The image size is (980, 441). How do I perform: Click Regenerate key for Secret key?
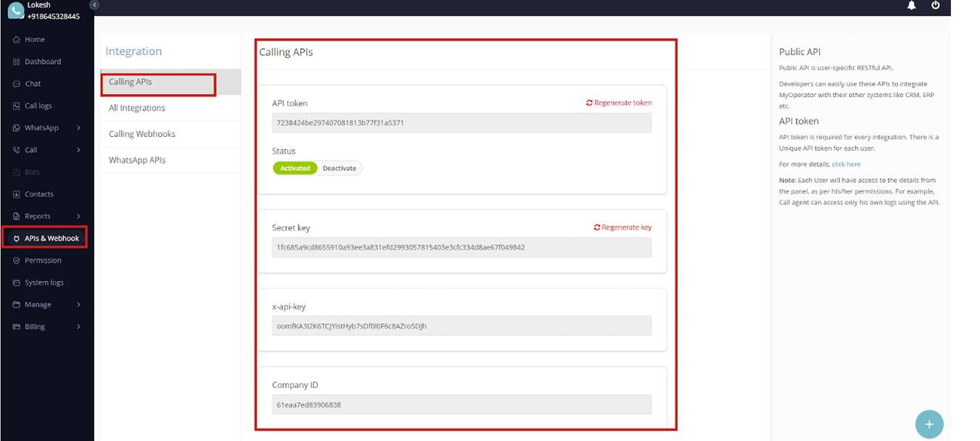pyautogui.click(x=623, y=227)
